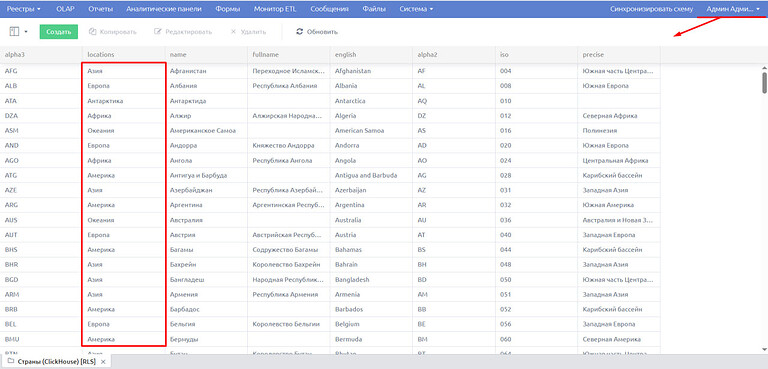Open the Реестры dropdown menu

pos(23,9)
